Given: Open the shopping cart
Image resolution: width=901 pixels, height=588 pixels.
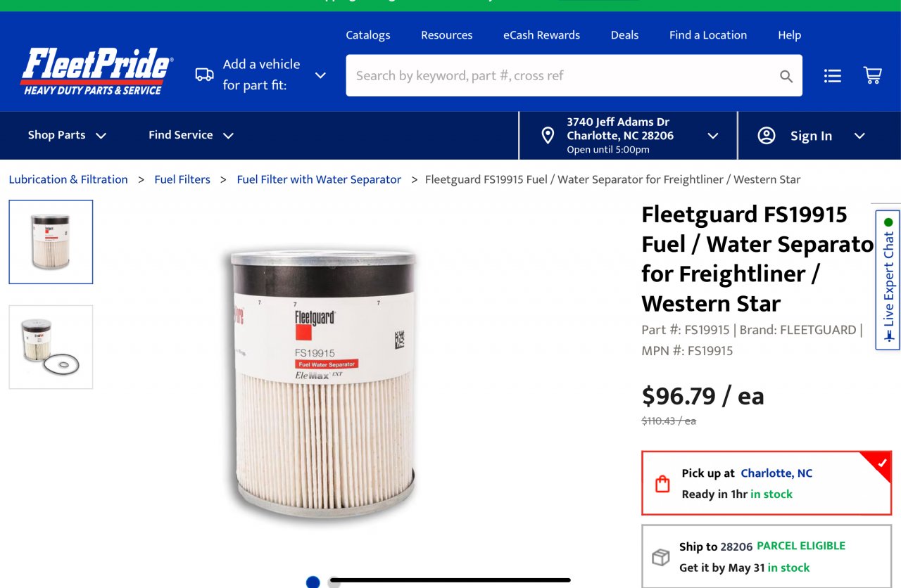Looking at the screenshot, I should 872,75.
